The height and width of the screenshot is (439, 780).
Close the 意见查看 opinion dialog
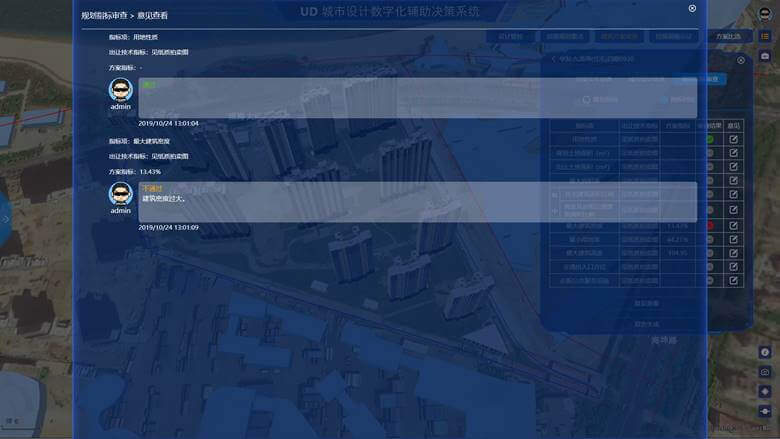coord(692,8)
